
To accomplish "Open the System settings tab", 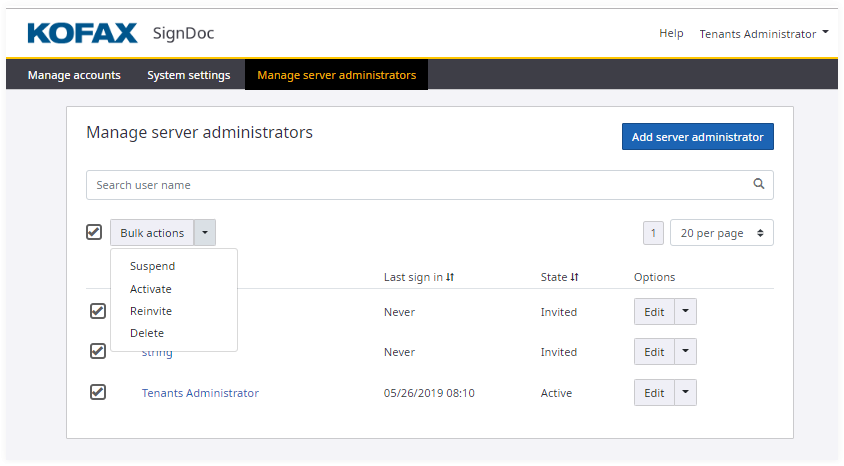I will point(188,75).
